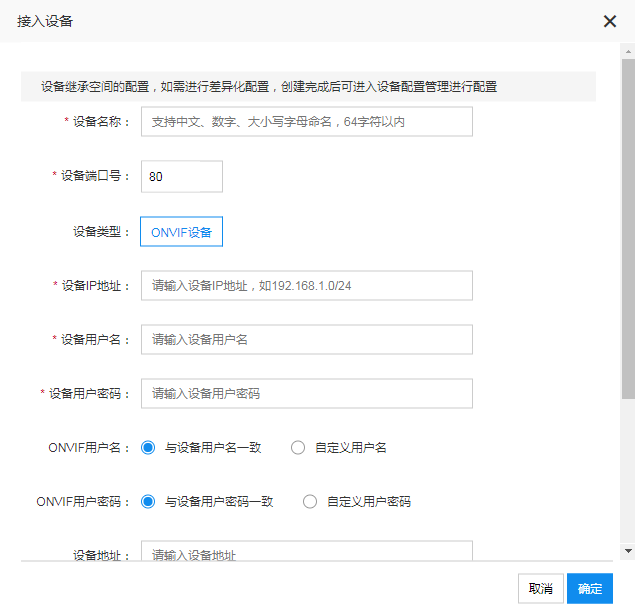Cancel via the 取消 button
635x608 pixels.
[x=541, y=588]
